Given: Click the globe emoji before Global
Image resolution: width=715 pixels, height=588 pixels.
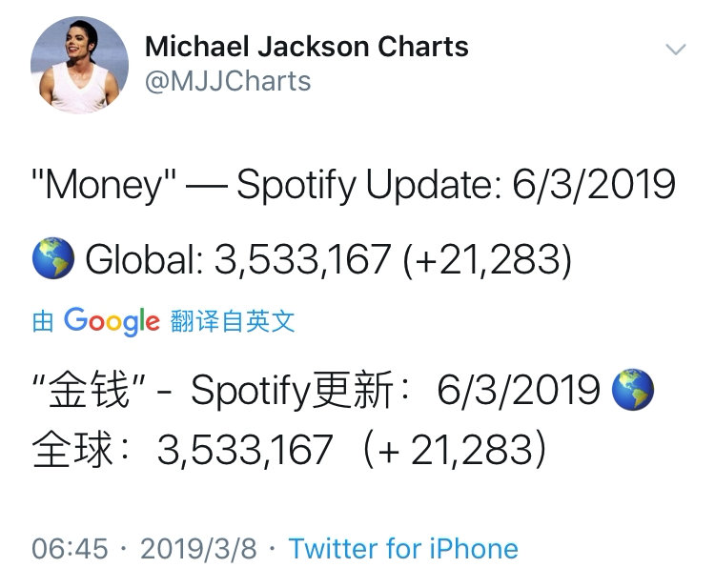Looking at the screenshot, I should pos(53,258).
